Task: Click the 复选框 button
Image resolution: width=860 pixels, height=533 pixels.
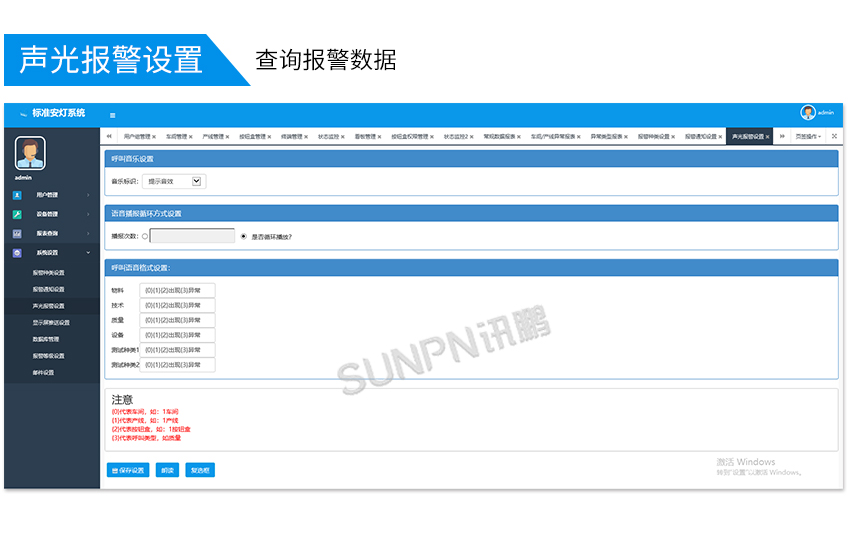Action: pos(200,470)
